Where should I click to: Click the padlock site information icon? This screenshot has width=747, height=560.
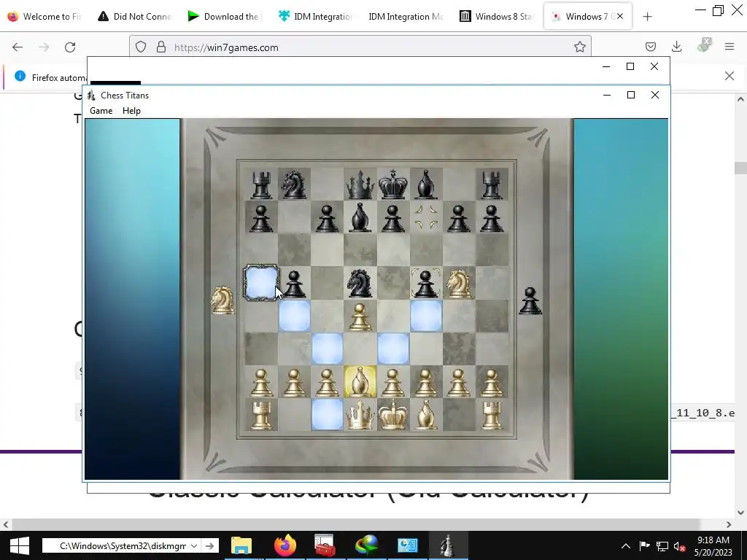pos(161,47)
